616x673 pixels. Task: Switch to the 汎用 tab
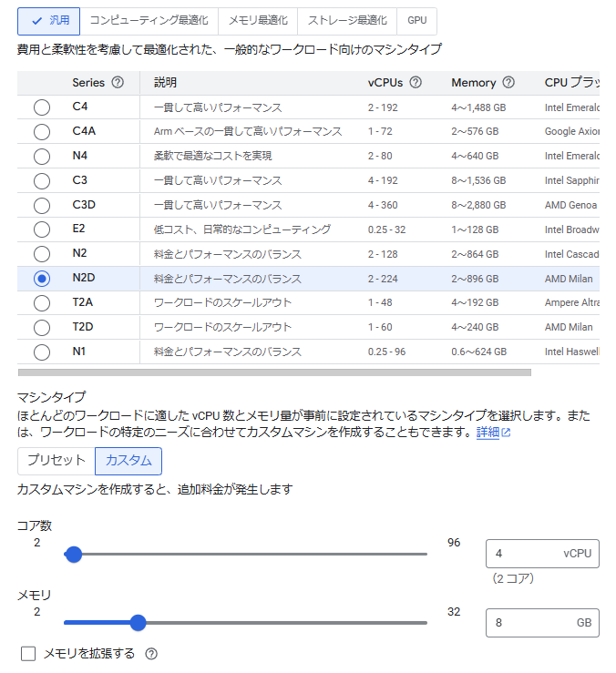[x=48, y=21]
